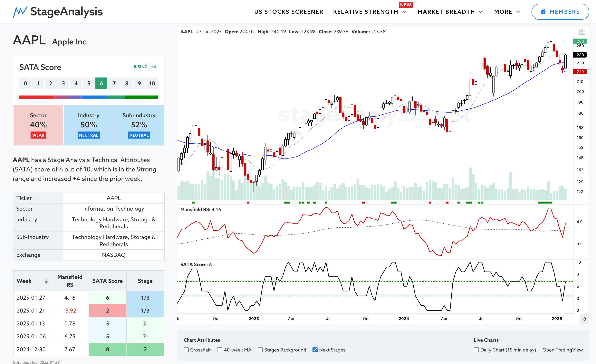The height and width of the screenshot is (364, 596).
Task: Open US Stocks Screener page
Action: 289,12
